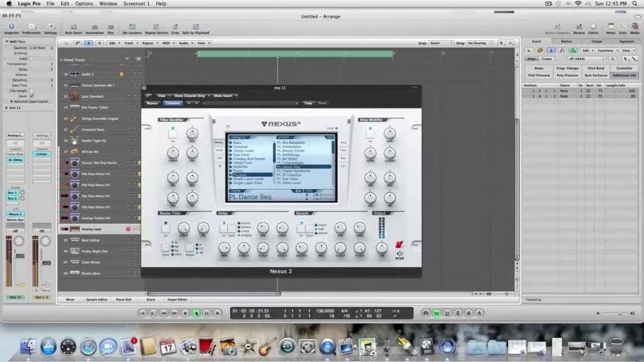This screenshot has height=362, width=644.
Task: Open the File menu
Action: (50, 4)
